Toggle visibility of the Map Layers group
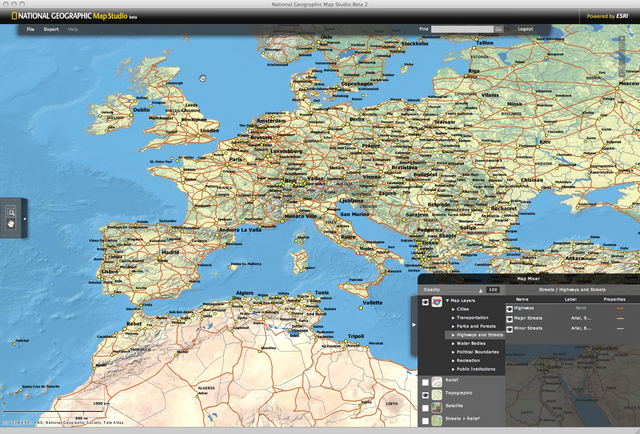This screenshot has height=434, width=640. click(425, 302)
